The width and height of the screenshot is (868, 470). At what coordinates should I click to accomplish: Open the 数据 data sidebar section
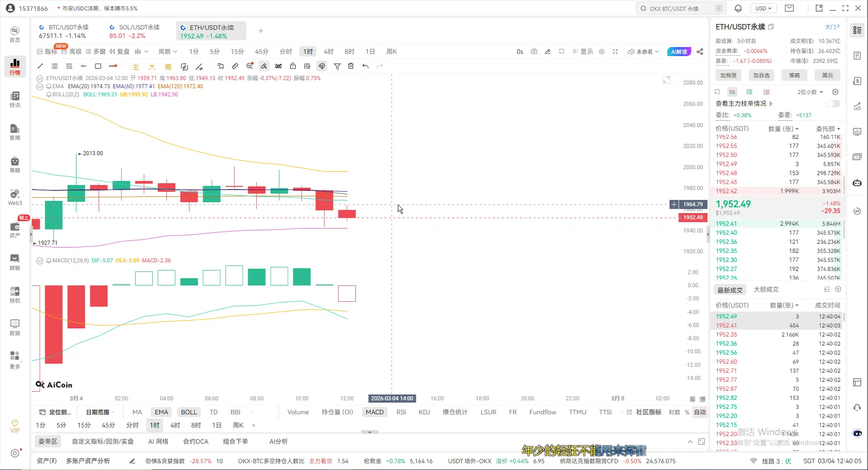[15, 328]
